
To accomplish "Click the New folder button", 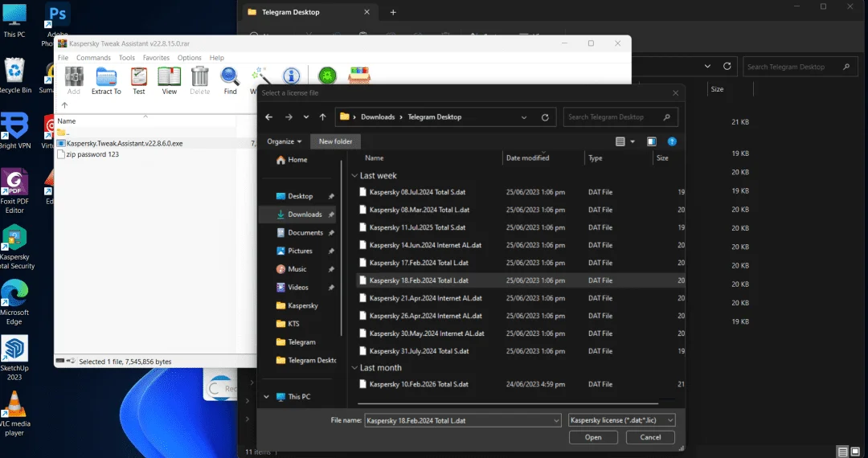I will click(335, 141).
